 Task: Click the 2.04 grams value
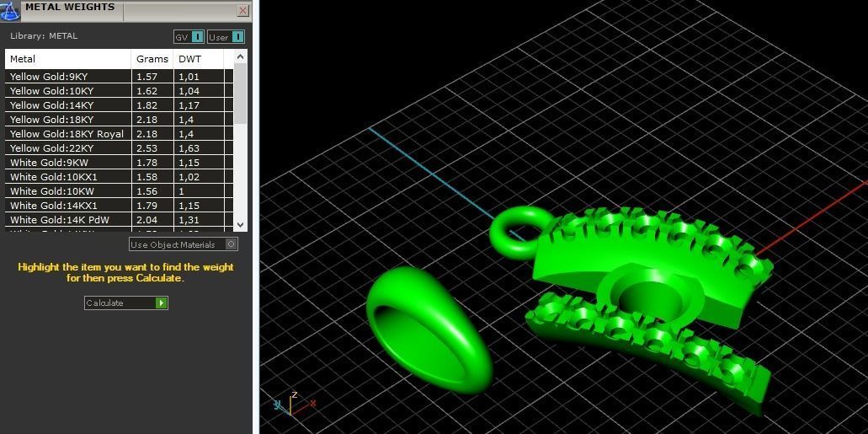pyautogui.click(x=146, y=220)
